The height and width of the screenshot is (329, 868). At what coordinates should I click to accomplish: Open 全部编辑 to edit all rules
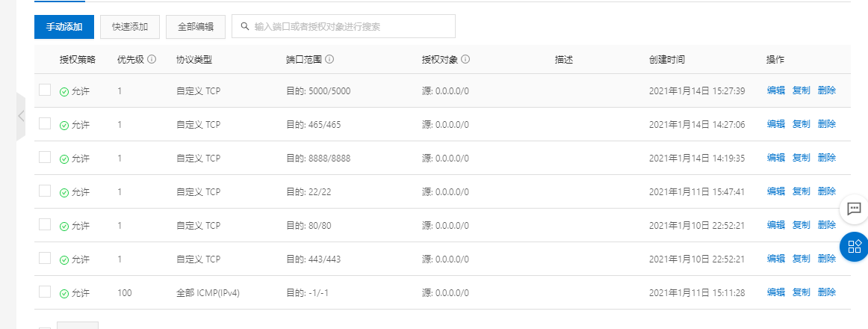click(x=196, y=26)
